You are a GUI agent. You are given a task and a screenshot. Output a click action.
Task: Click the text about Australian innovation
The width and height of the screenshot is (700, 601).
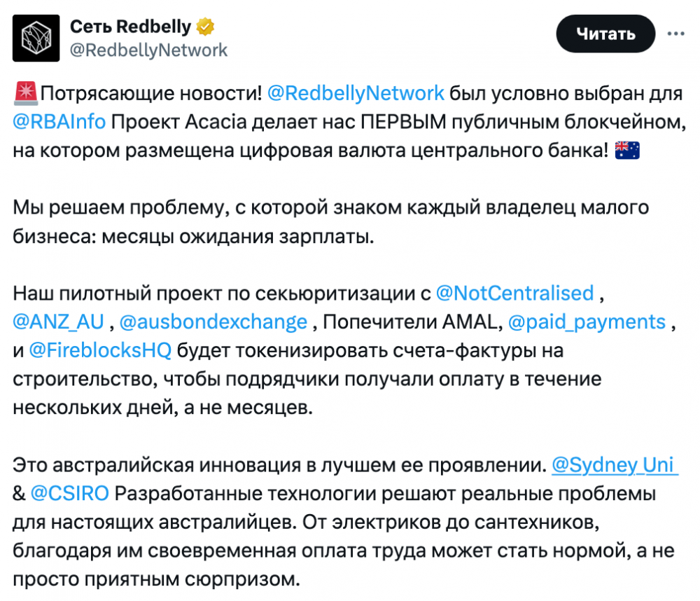pos(279,465)
